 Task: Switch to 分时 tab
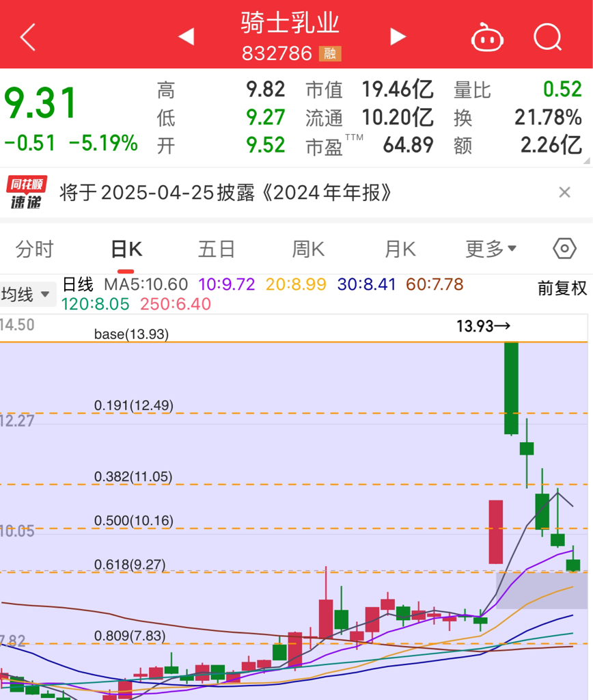click(x=34, y=249)
